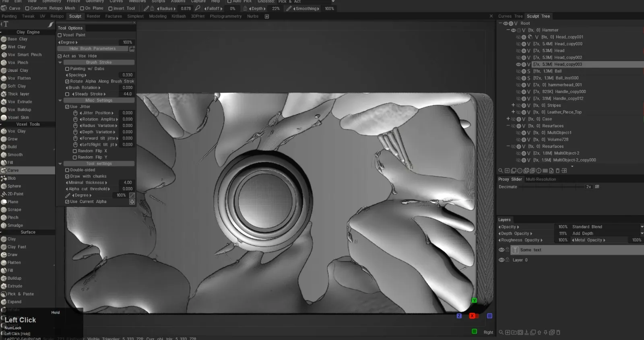Enable the Voxel Paint checkbox
644x340 pixels.
(x=60, y=35)
